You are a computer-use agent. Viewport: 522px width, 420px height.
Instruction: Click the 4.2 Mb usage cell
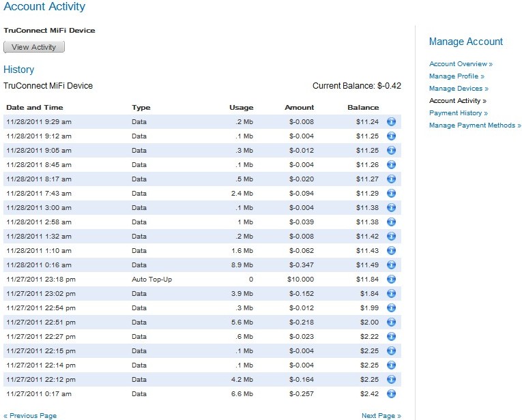[242, 379]
